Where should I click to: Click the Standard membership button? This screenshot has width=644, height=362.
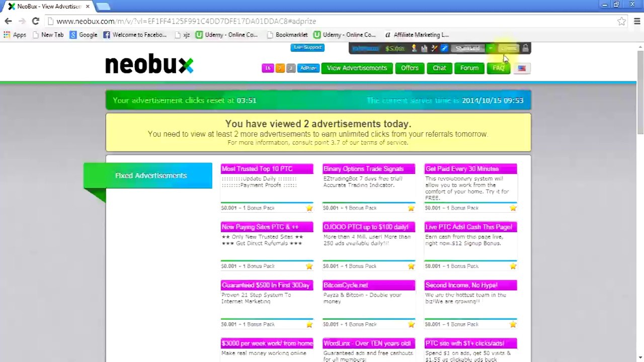(467, 48)
